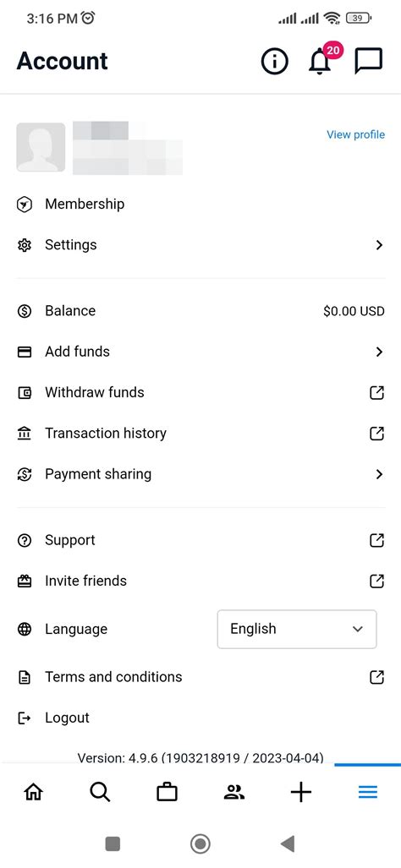This screenshot has width=401, height=868.
Task: Open the search magnifier in bottom bar
Action: coord(100,793)
